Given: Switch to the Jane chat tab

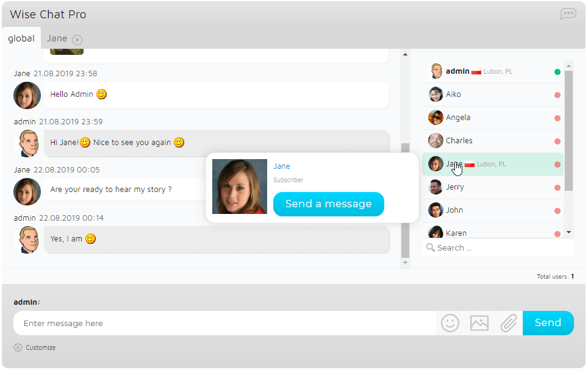Looking at the screenshot, I should [57, 38].
